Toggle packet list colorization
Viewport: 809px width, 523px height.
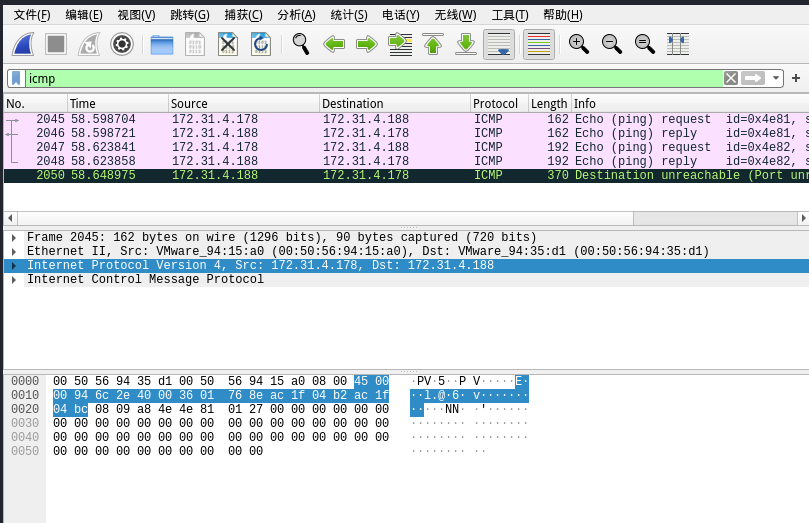pyautogui.click(x=539, y=44)
